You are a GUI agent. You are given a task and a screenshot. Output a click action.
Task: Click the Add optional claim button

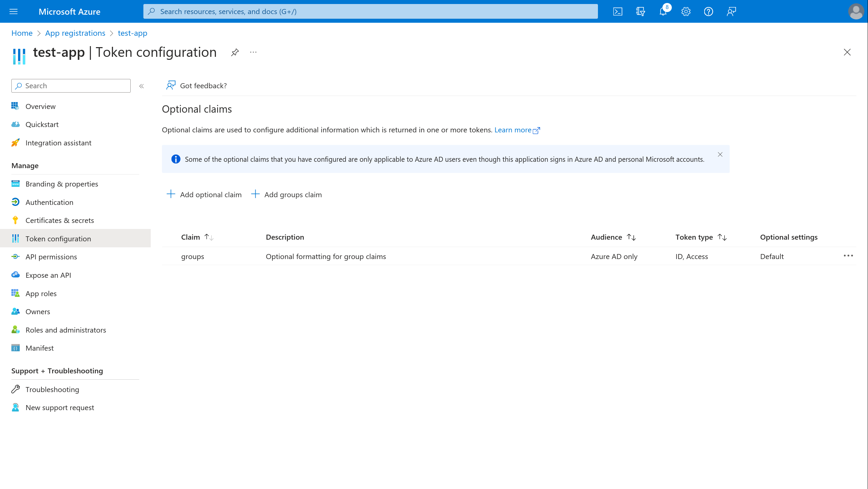click(x=205, y=194)
